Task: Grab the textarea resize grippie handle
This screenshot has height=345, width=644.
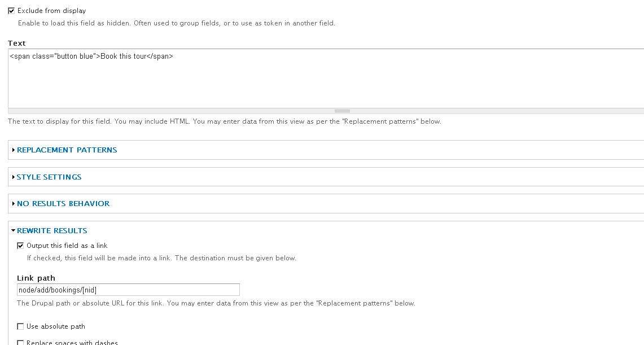Action: click(342, 111)
